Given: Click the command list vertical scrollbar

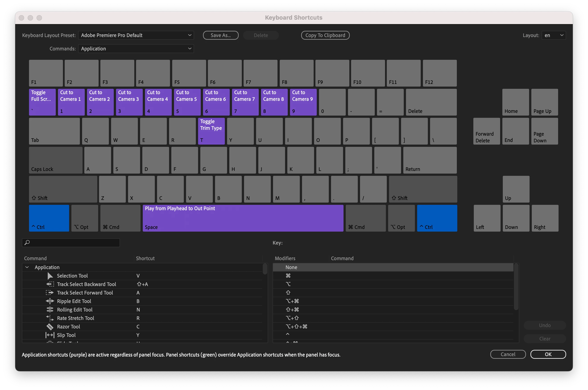Looking at the screenshot, I should point(265,269).
